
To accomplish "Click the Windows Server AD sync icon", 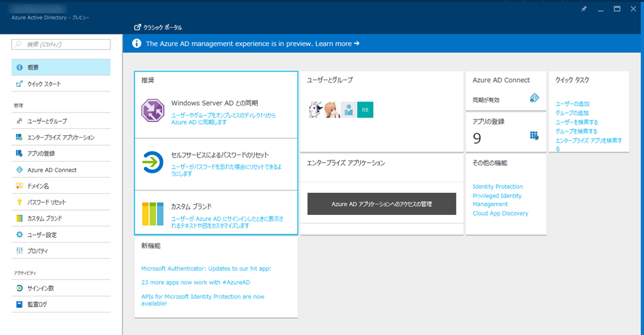I will pos(153,109).
